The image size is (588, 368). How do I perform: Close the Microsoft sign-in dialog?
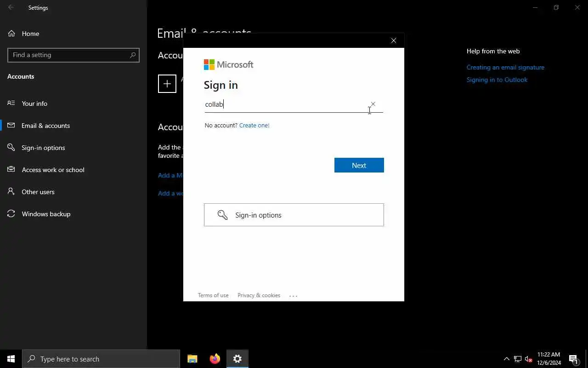pos(394,40)
